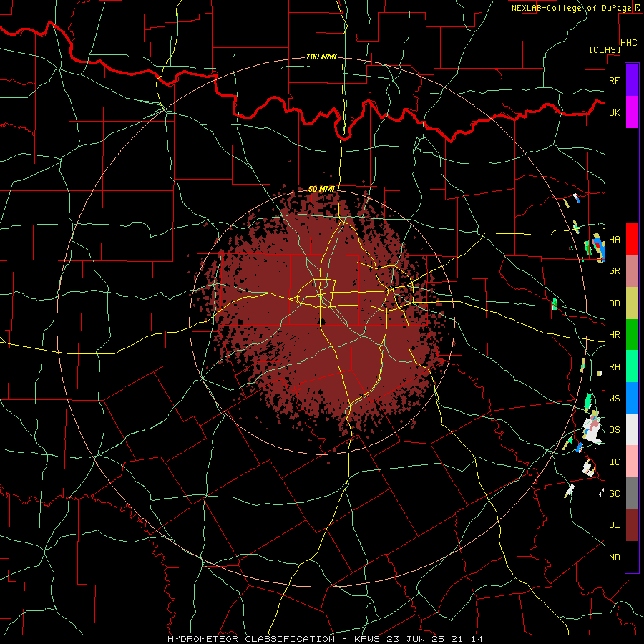Click the 'NEXLAB-College of DuPage' credit text

571,8
